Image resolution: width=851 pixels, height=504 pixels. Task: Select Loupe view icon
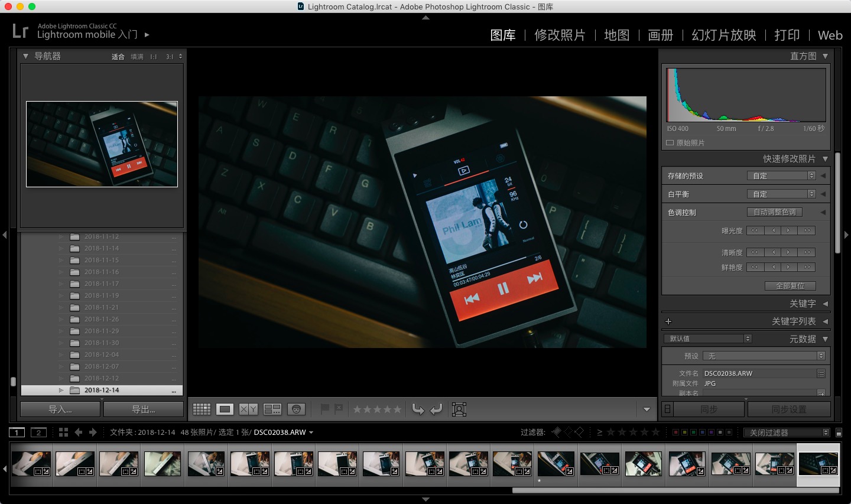click(225, 409)
